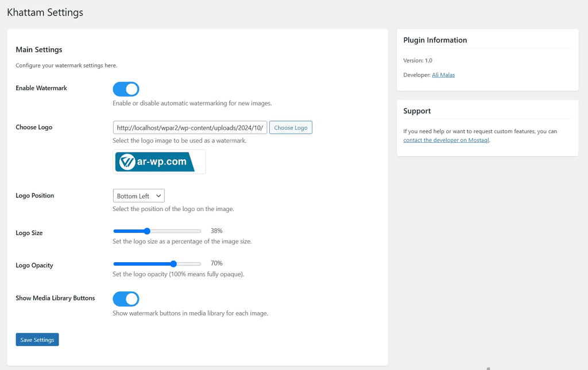This screenshot has height=370, width=588.
Task: Click the Plugin Information heading
Action: click(x=435, y=40)
